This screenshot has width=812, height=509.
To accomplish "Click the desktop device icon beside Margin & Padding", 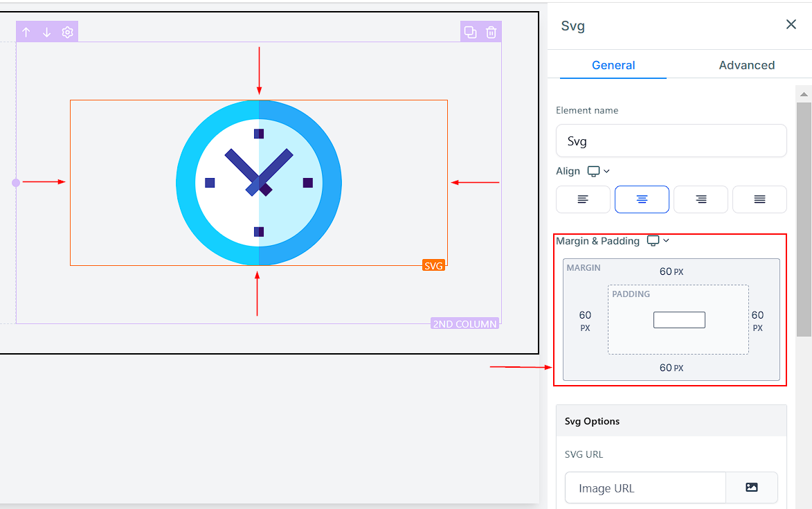I will click(x=653, y=241).
